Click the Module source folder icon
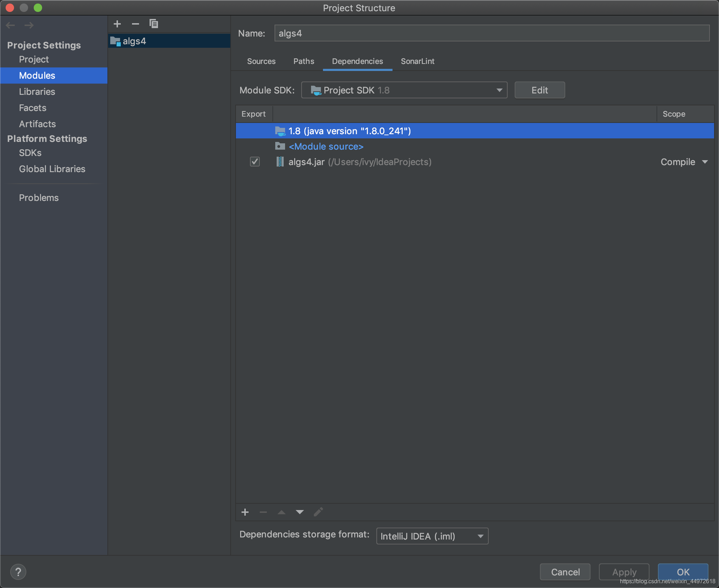 [280, 146]
